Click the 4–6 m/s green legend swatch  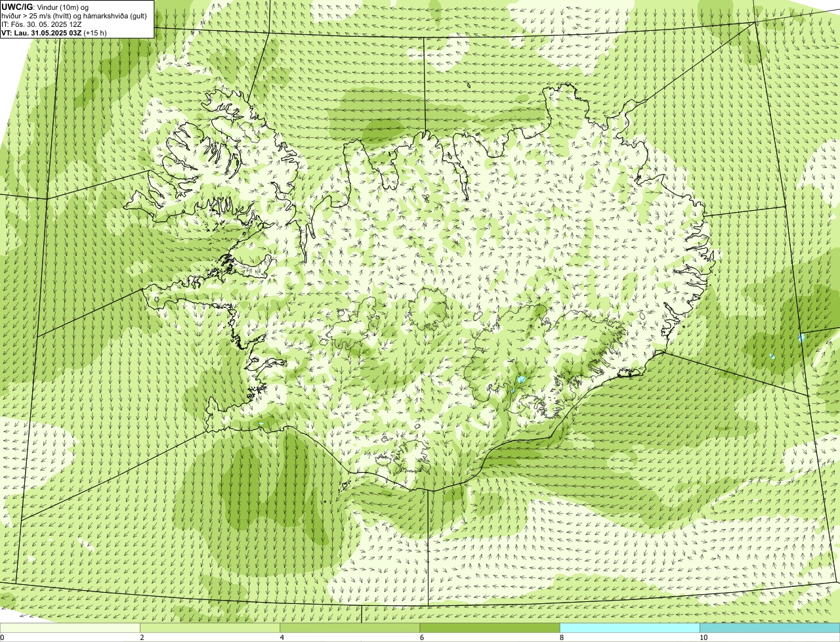coord(350,628)
